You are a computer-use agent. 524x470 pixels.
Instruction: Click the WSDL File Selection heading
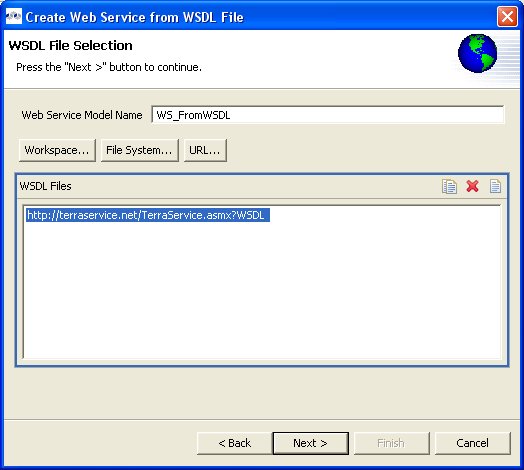71,45
